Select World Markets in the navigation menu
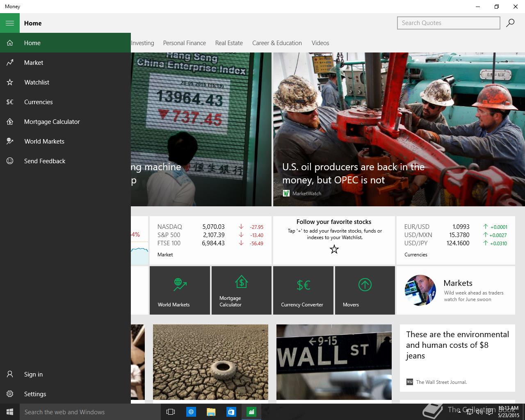The height and width of the screenshot is (420, 525). [65, 141]
